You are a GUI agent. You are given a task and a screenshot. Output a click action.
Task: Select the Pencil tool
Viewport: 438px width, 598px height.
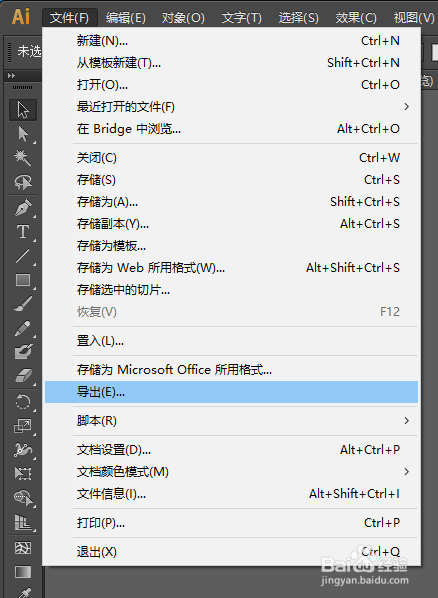tap(23, 328)
